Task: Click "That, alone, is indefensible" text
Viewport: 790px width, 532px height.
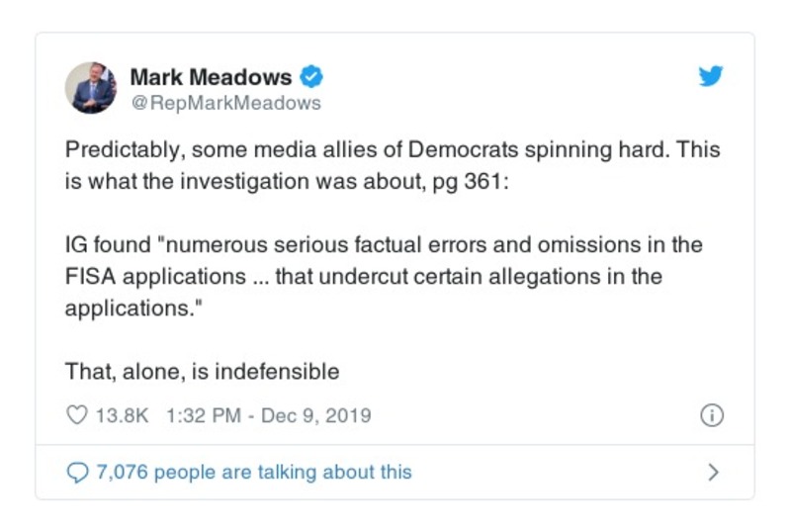Action: click(203, 372)
